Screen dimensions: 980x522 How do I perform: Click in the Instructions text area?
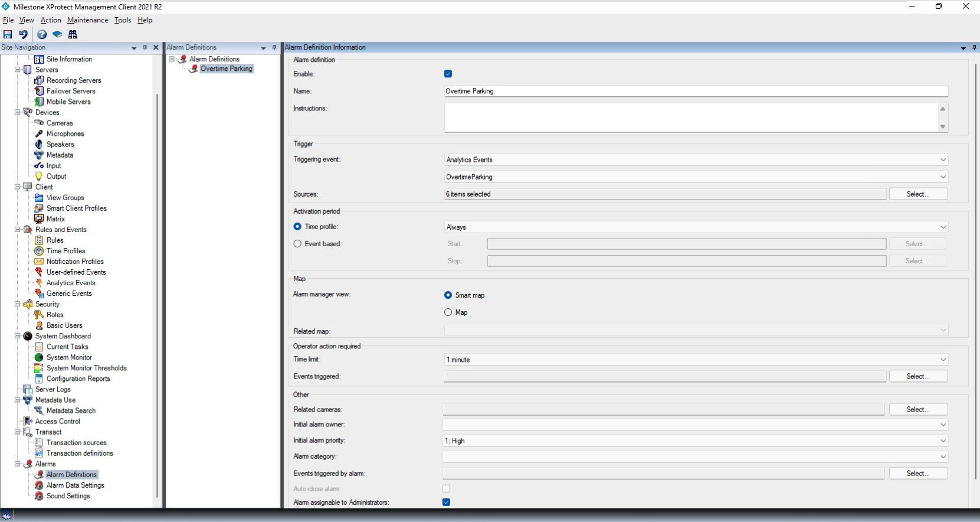click(x=691, y=118)
